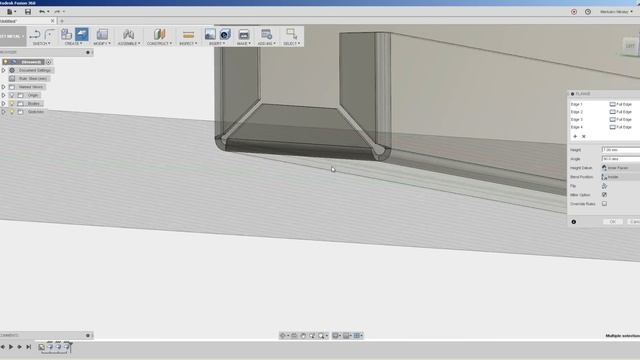Select the sketch fillet arc icon

point(50,34)
